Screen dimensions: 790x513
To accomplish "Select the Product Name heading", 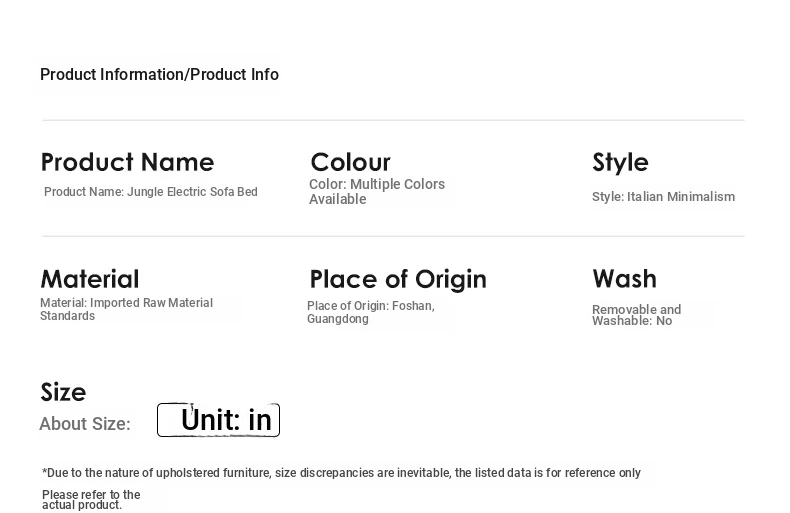I will (x=127, y=162).
